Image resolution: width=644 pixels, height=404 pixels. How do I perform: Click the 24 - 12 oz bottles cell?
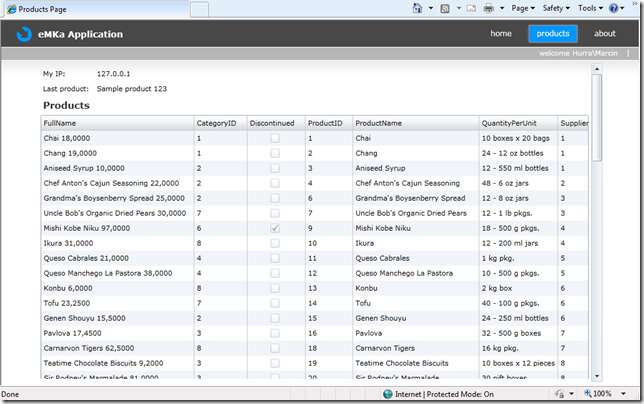[x=518, y=153]
